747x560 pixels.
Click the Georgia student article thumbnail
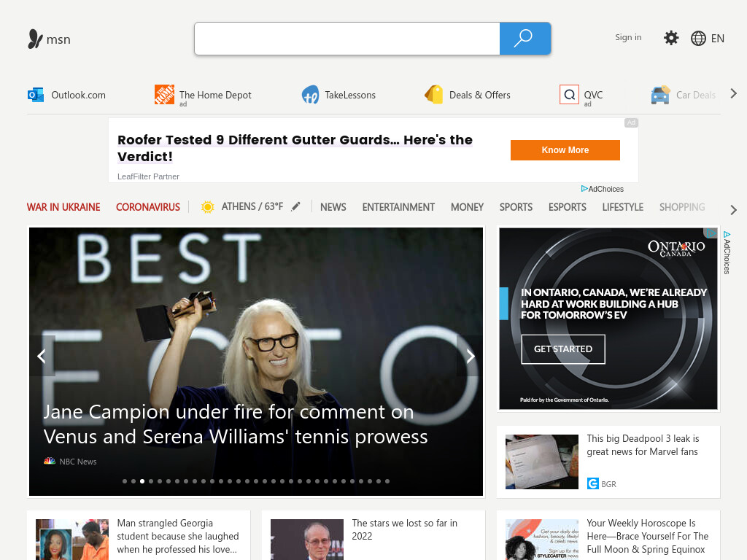72,540
